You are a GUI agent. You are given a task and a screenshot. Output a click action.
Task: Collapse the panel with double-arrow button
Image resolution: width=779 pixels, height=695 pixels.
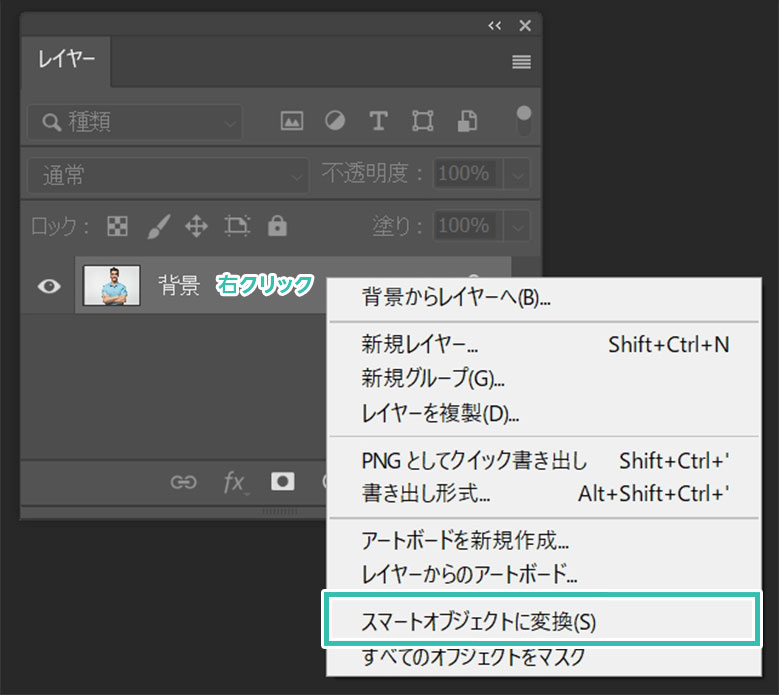(495, 26)
